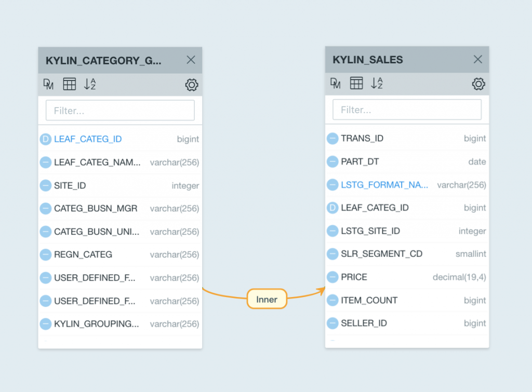Select LEAF_CATEG_ID column name in KYLIN_SALES

(x=375, y=208)
